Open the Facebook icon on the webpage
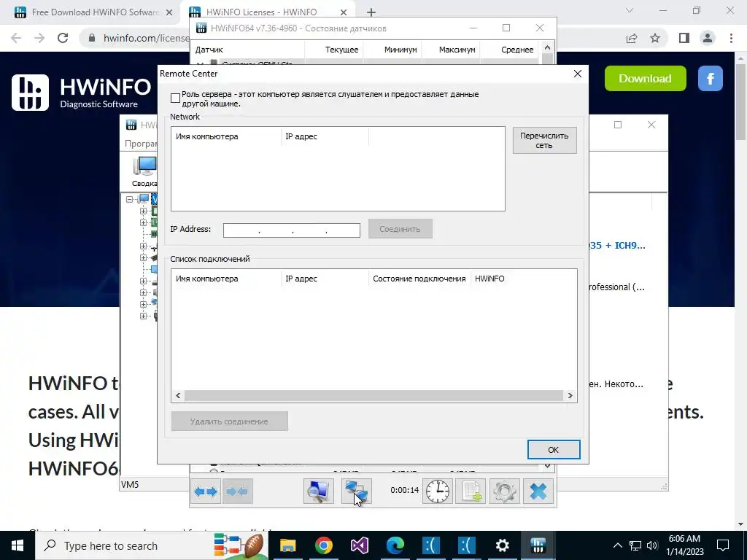747x560 pixels. click(711, 79)
